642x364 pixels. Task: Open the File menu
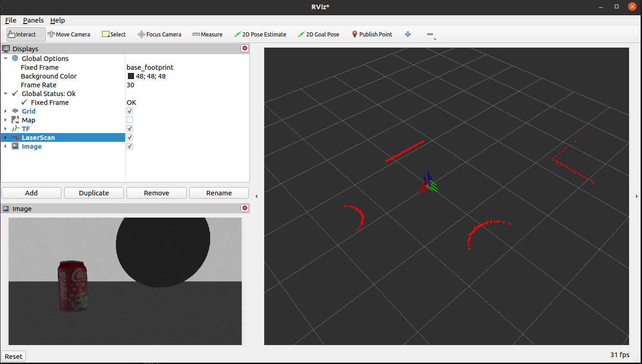[x=11, y=20]
